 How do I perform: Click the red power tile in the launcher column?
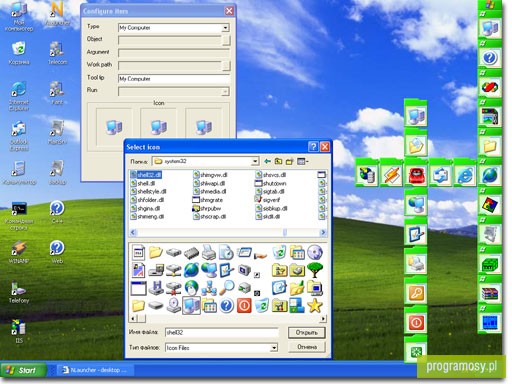(416, 322)
